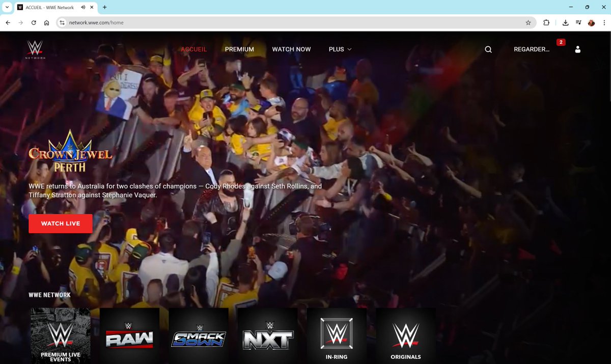Click the red notification badge showing 2

point(561,42)
